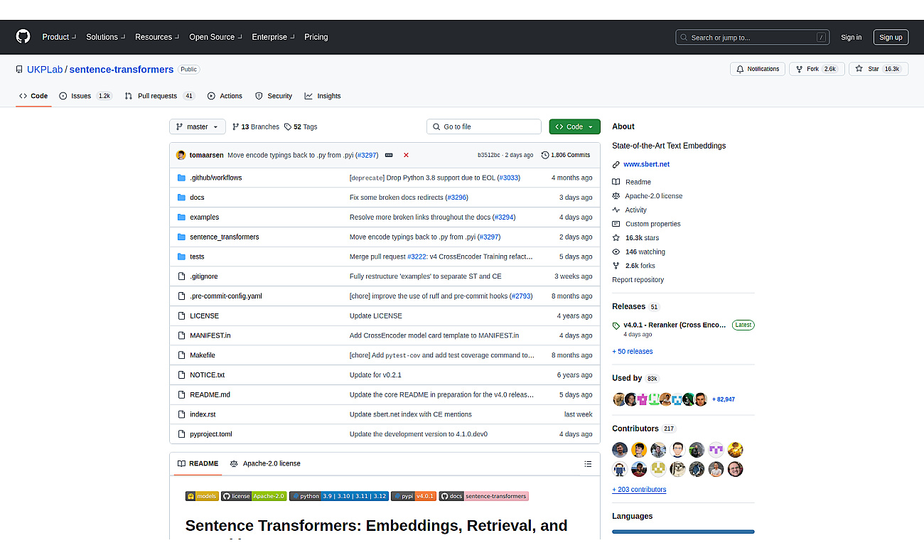Open the README.md file

tap(210, 394)
